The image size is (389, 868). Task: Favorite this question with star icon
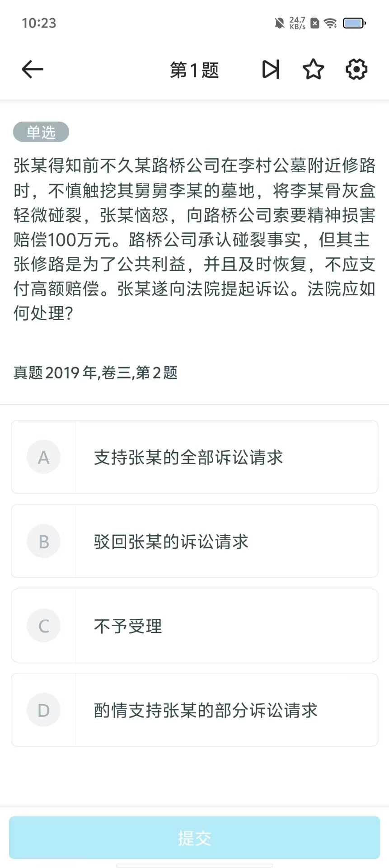313,70
